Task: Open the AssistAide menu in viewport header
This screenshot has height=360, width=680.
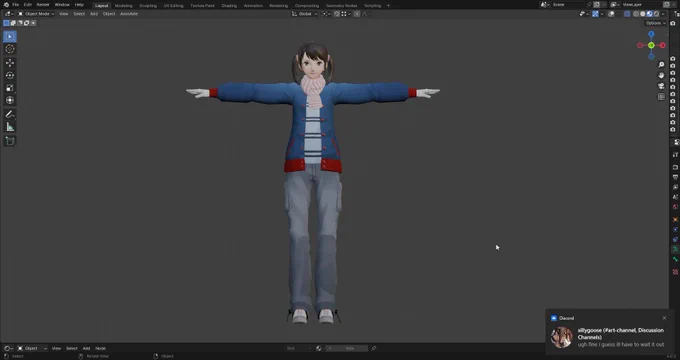Action: 129,14
